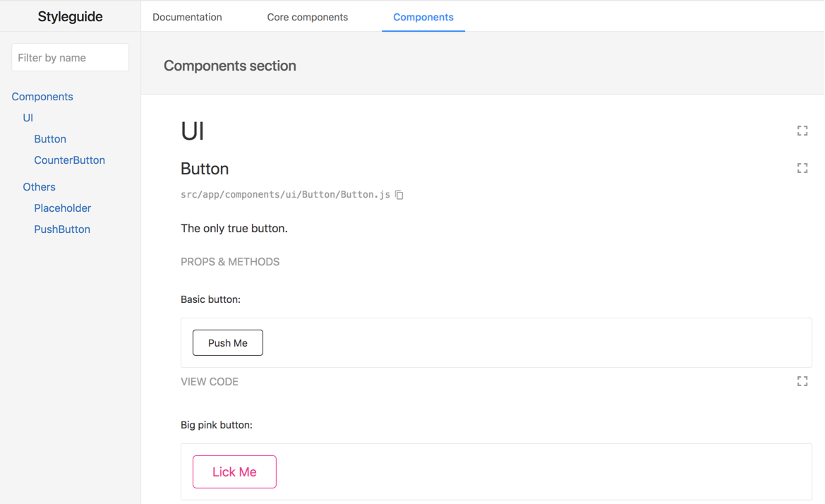Click the Styleguide title
Screen dimensions: 825x504
70,17
